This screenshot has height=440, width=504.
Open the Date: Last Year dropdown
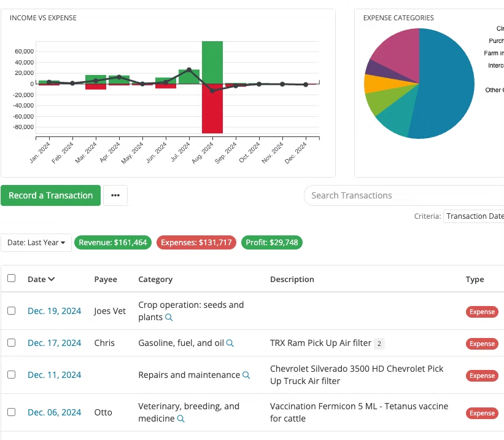(x=36, y=243)
